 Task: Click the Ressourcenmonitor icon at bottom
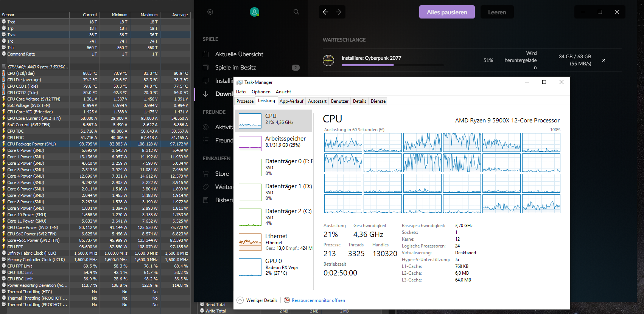(x=287, y=300)
